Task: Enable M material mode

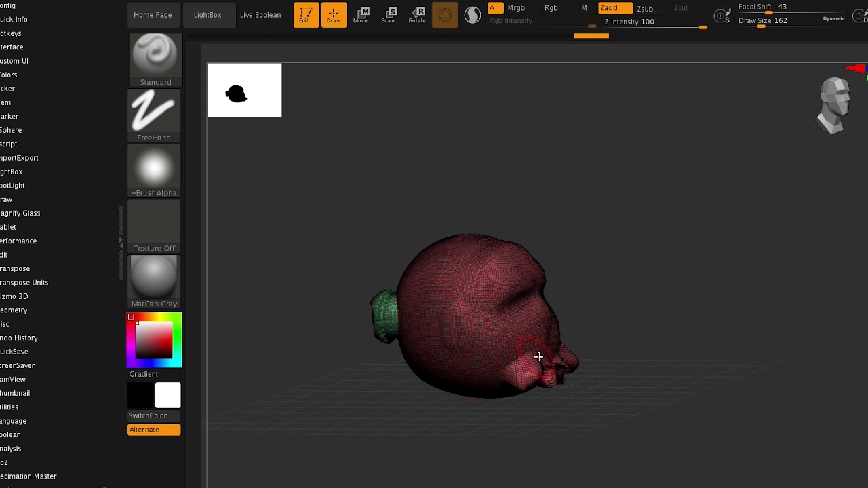Action: click(584, 8)
